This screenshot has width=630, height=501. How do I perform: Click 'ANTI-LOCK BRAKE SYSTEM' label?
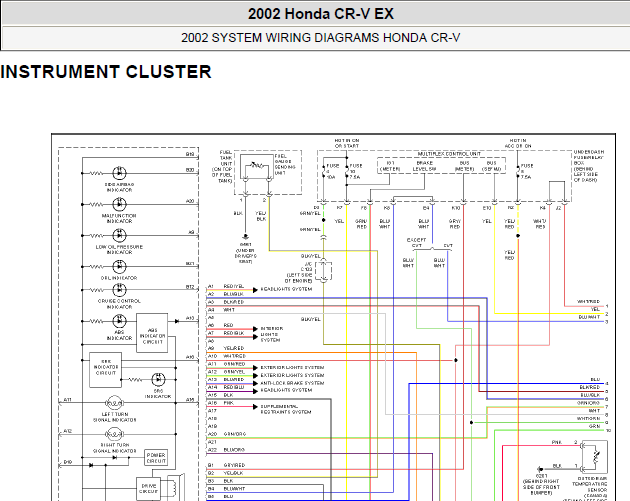tap(292, 383)
